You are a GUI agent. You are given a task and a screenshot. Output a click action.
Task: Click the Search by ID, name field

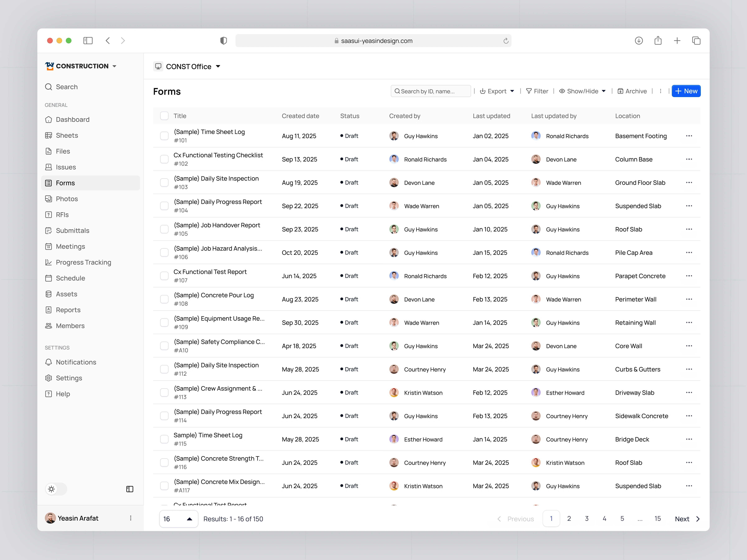pyautogui.click(x=431, y=91)
